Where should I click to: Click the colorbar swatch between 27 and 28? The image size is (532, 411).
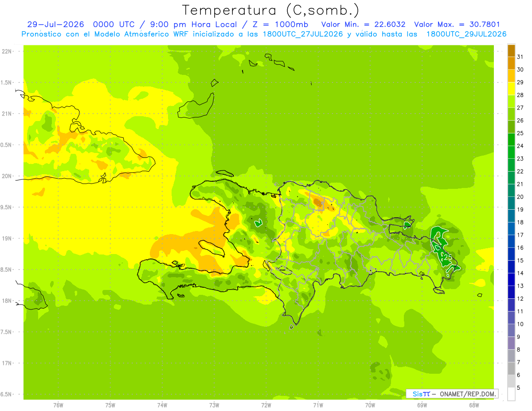pyautogui.click(x=511, y=101)
